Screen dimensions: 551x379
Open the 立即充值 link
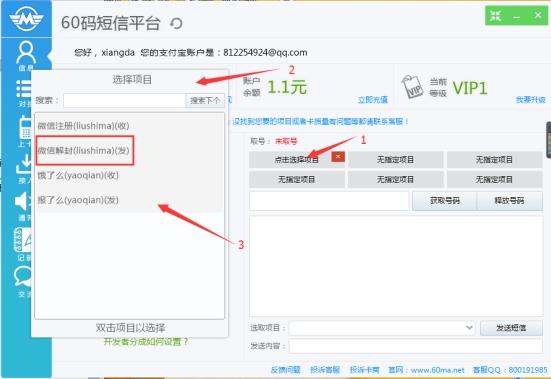372,100
